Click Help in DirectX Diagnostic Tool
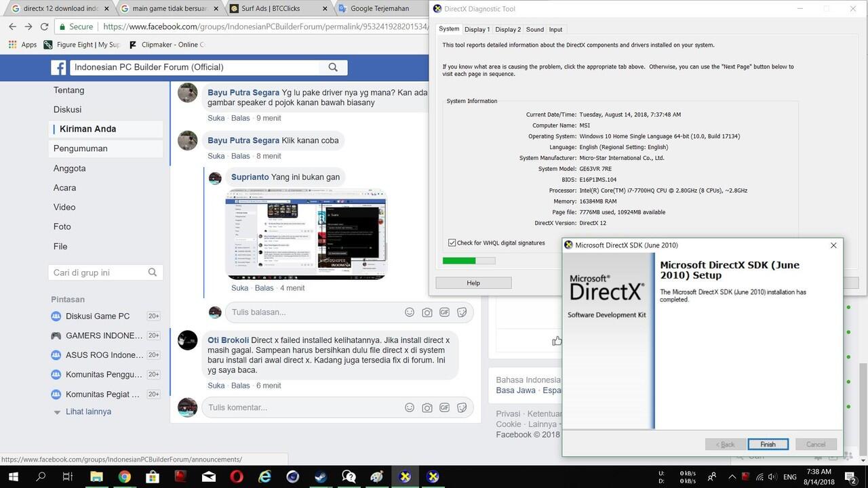The height and width of the screenshot is (488, 868). pos(473,283)
